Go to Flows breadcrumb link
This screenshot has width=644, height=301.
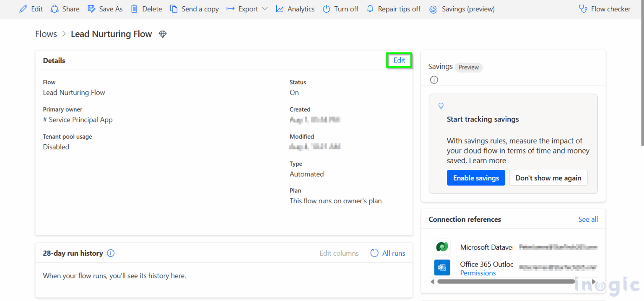point(46,34)
